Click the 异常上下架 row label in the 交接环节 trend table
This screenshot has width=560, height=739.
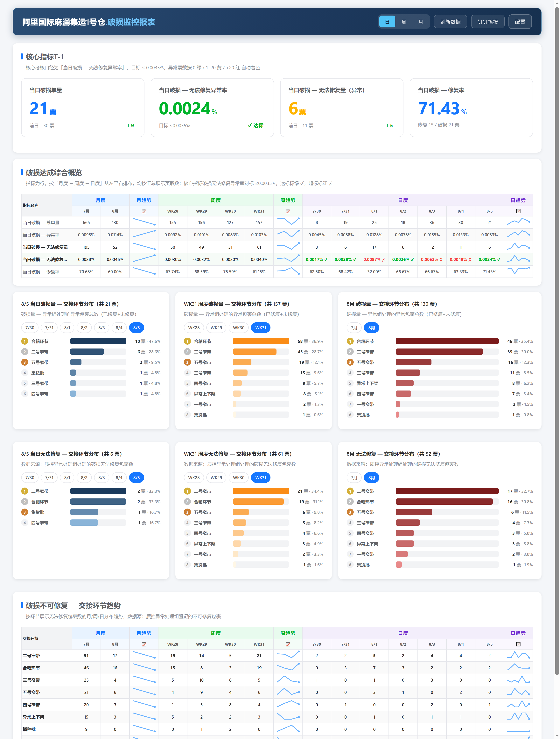33,717
